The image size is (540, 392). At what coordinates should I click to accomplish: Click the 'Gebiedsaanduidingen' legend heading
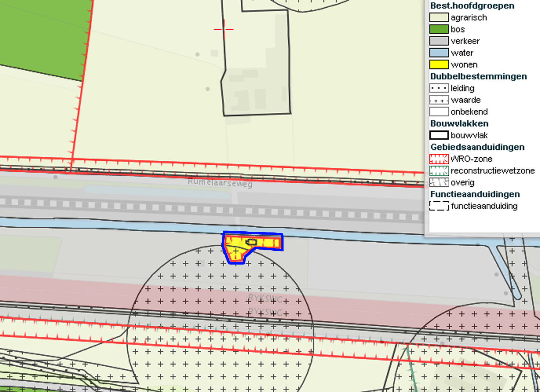click(477, 147)
